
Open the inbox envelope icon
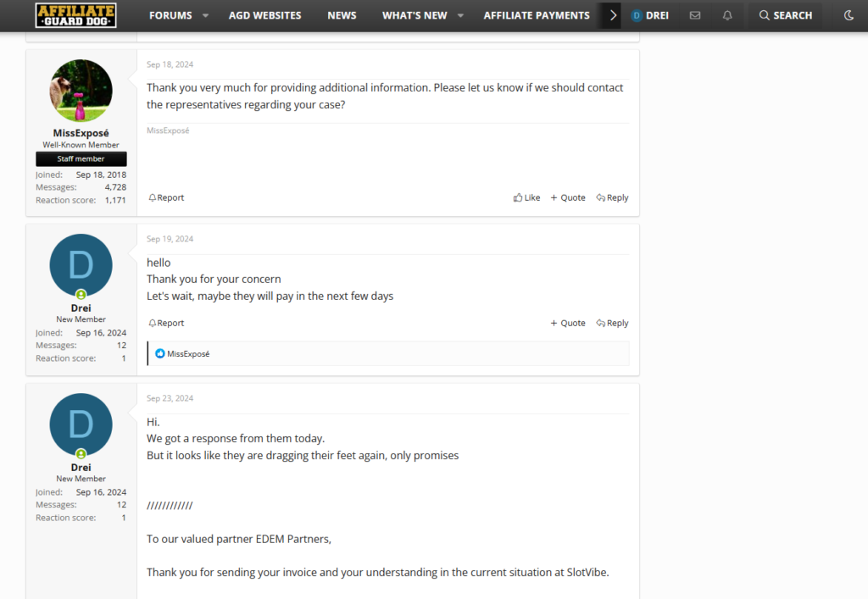[695, 15]
